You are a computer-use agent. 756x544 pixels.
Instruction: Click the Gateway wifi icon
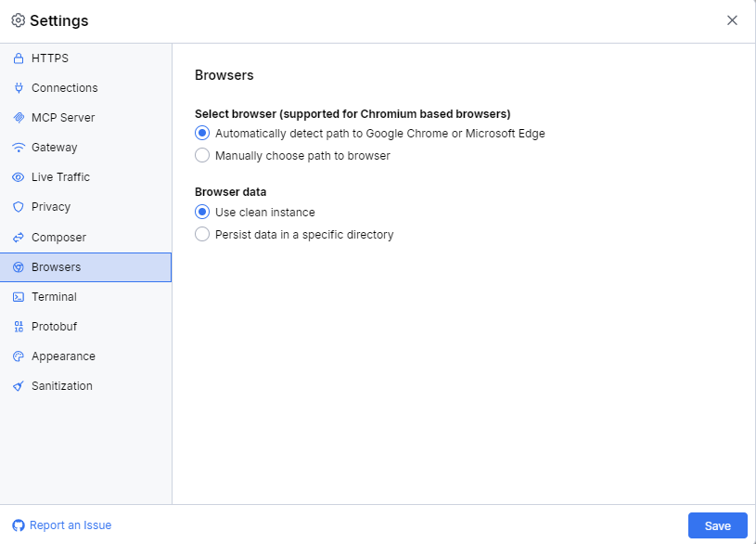19,147
